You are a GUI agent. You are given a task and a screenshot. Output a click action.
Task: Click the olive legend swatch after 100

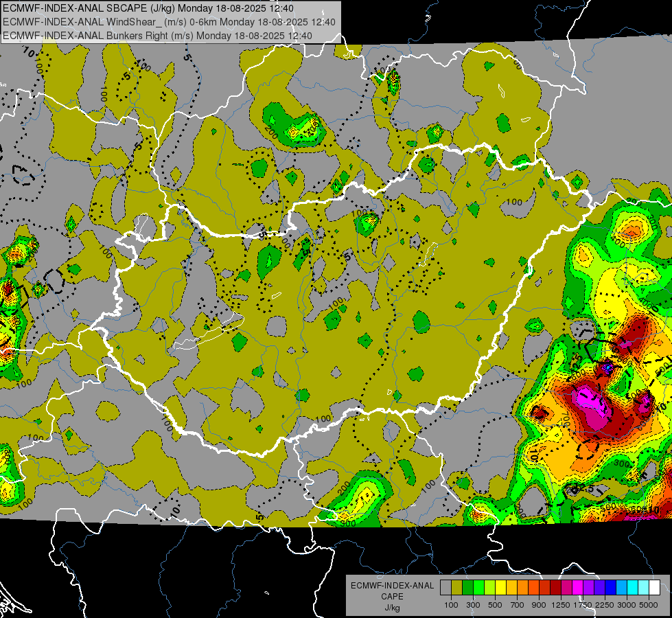pyautogui.click(x=456, y=587)
